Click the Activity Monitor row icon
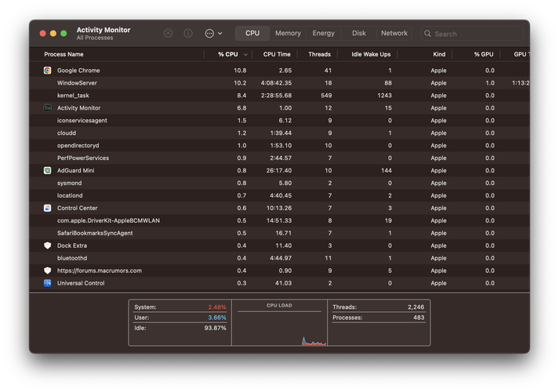Image resolution: width=559 pixels, height=392 pixels. (47, 107)
